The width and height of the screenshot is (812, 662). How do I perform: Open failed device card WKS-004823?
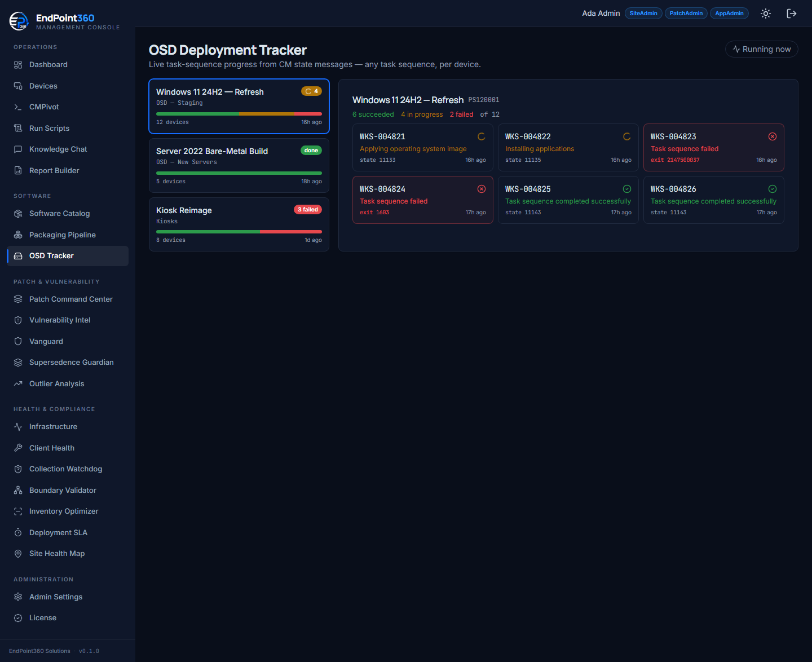(x=714, y=147)
